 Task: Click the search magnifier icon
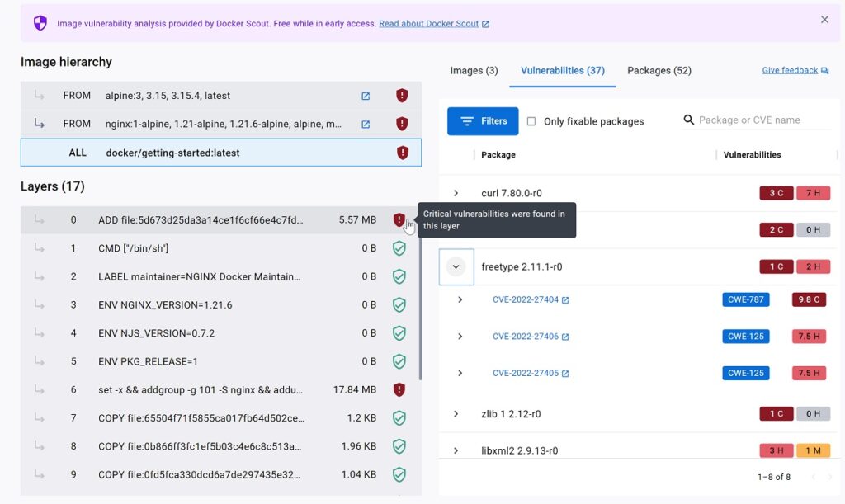(688, 120)
